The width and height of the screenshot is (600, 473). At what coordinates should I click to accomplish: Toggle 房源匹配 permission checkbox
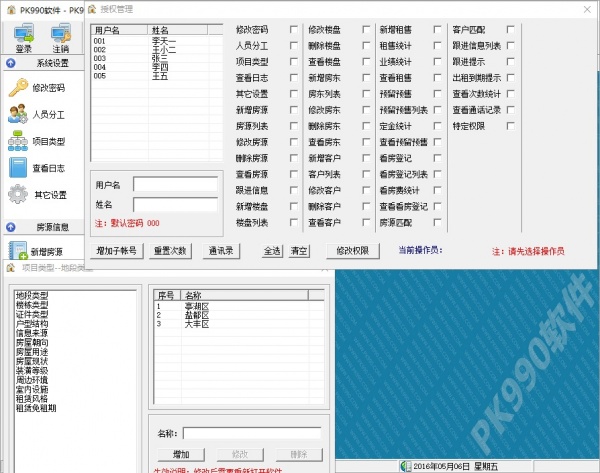437,222
